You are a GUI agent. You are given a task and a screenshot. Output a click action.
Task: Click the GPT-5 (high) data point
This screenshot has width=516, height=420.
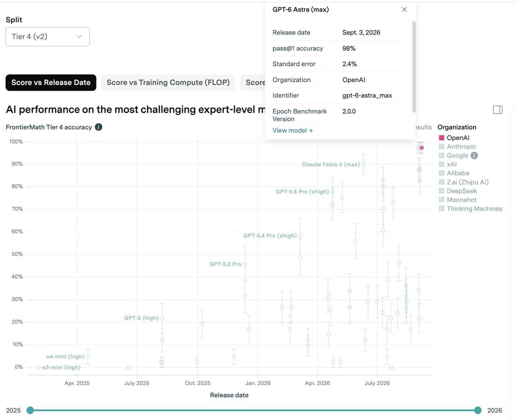[x=162, y=318]
